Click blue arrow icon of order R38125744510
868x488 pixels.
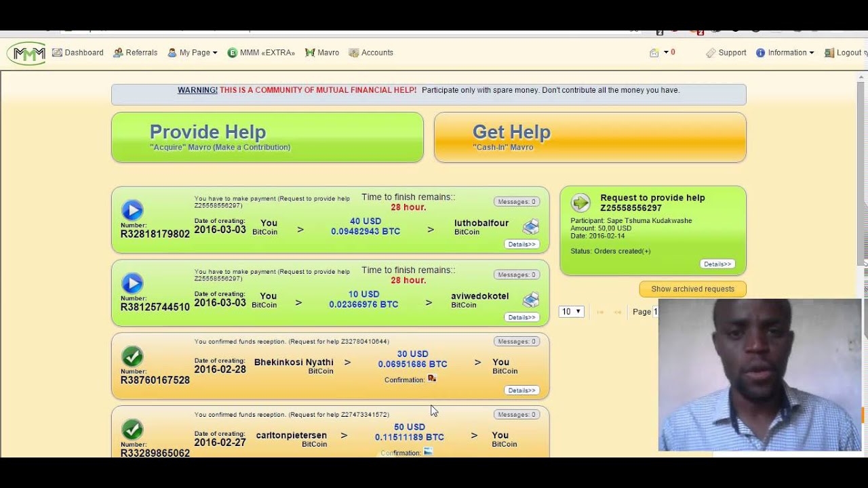[x=132, y=283]
